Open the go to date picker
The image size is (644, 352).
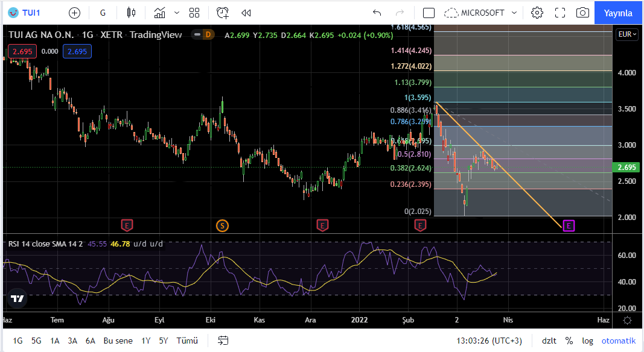coord(223,341)
